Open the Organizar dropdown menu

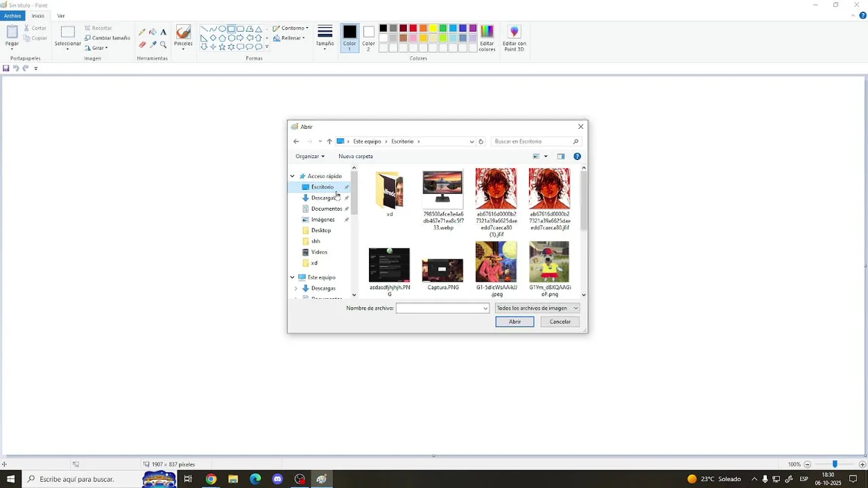coord(310,157)
